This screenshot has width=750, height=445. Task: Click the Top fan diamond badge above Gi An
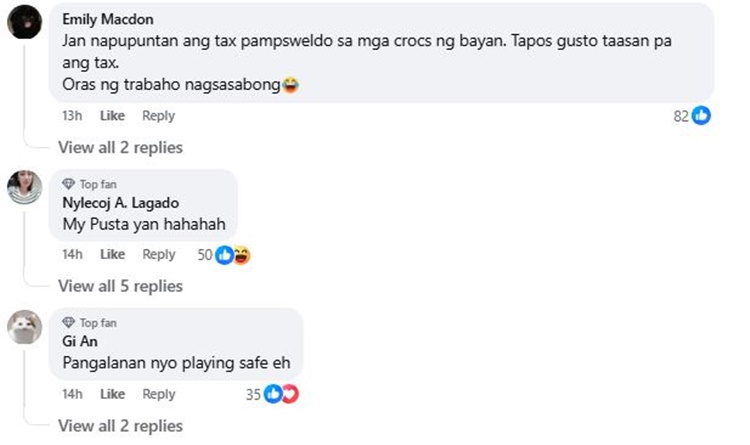point(68,323)
